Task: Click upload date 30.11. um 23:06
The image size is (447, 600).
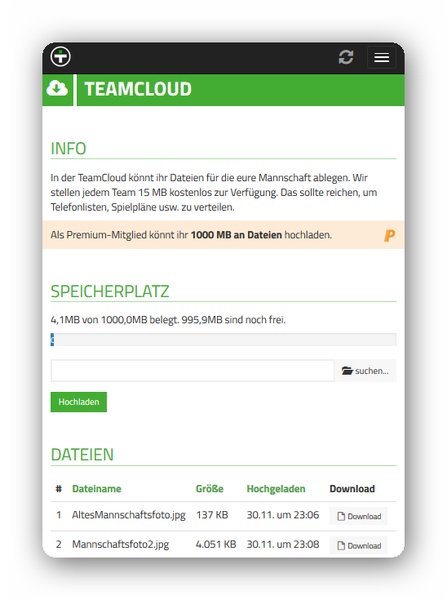Action: point(283,515)
